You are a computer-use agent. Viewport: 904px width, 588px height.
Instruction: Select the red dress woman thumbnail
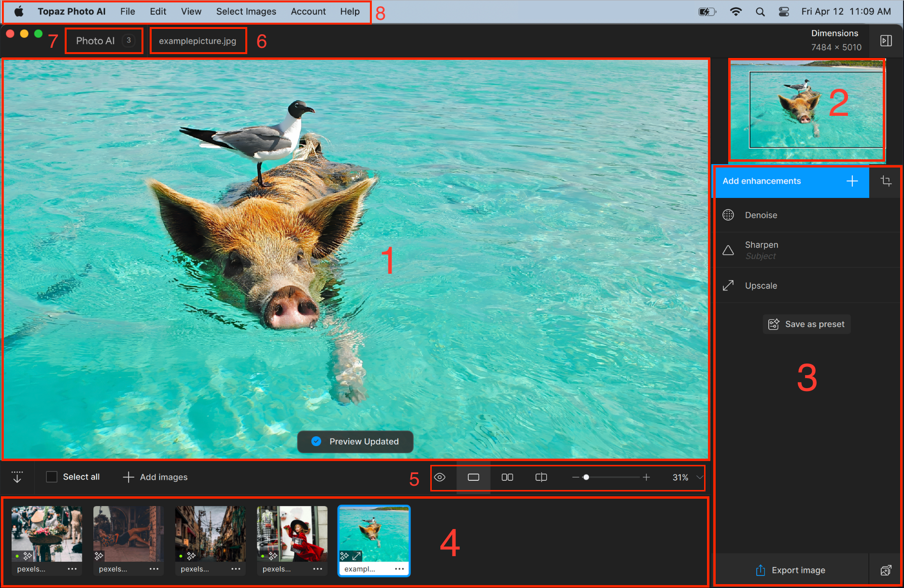pos(292,533)
